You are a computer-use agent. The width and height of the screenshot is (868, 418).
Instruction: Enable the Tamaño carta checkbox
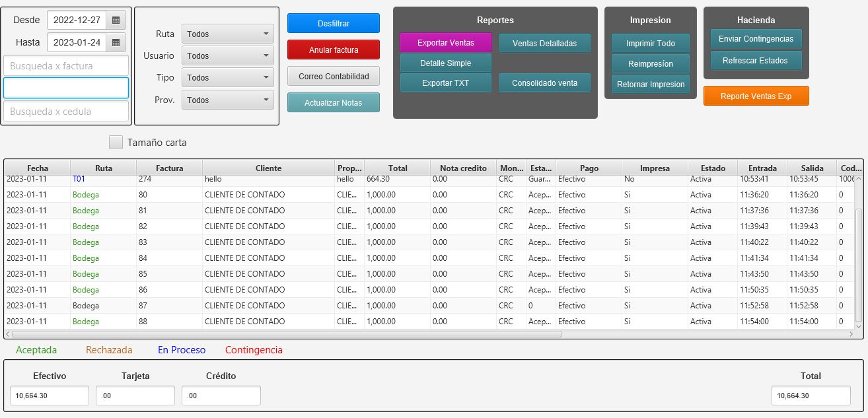pyautogui.click(x=116, y=142)
